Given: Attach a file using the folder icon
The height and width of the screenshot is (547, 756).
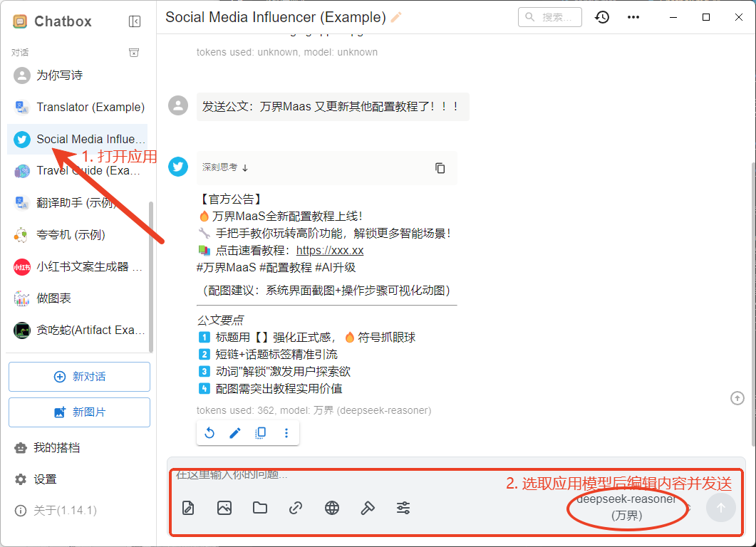Looking at the screenshot, I should (x=260, y=508).
